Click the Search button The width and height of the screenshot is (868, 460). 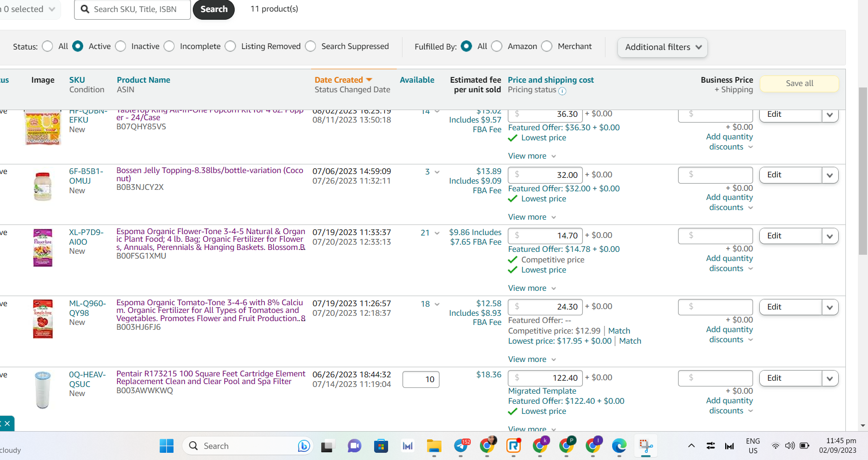coord(214,9)
